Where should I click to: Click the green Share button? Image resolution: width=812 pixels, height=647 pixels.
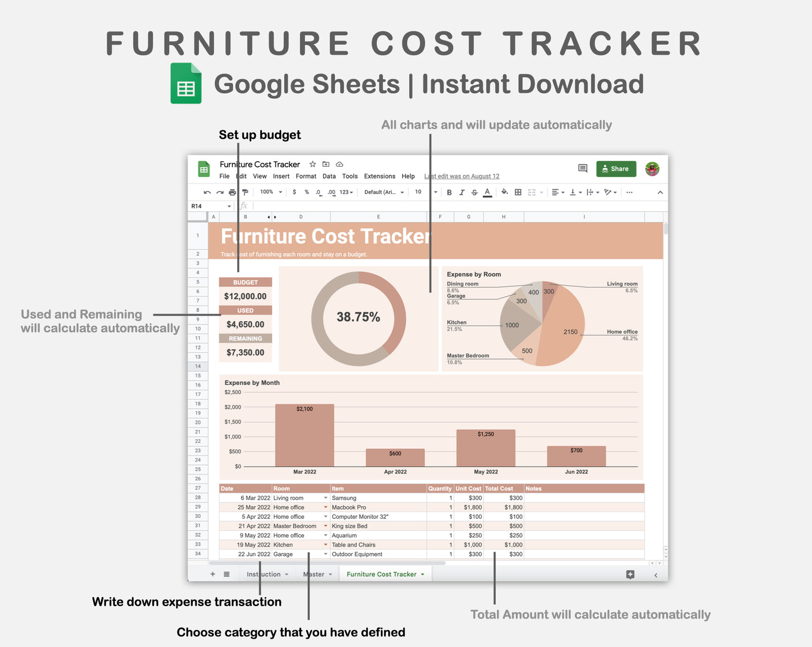(616, 169)
